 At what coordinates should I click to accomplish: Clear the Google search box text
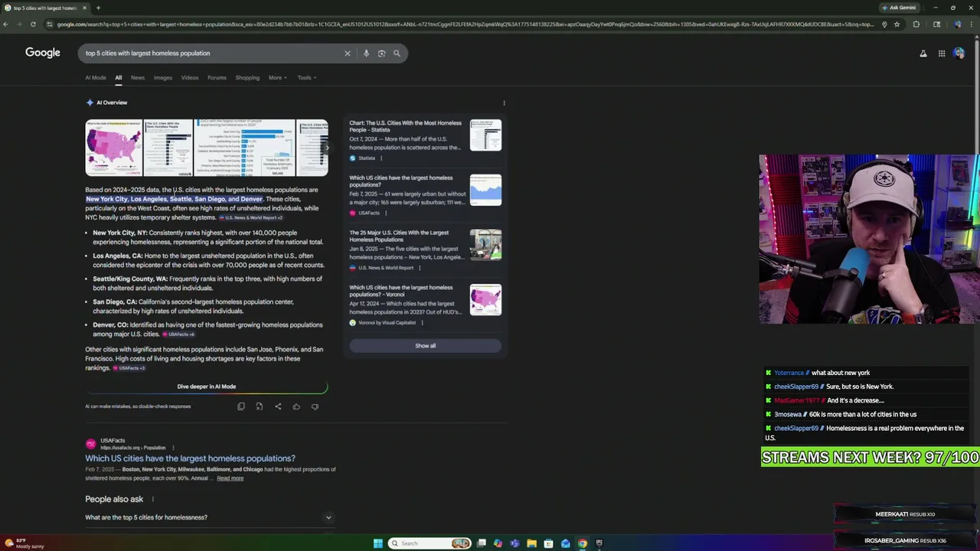tap(347, 54)
